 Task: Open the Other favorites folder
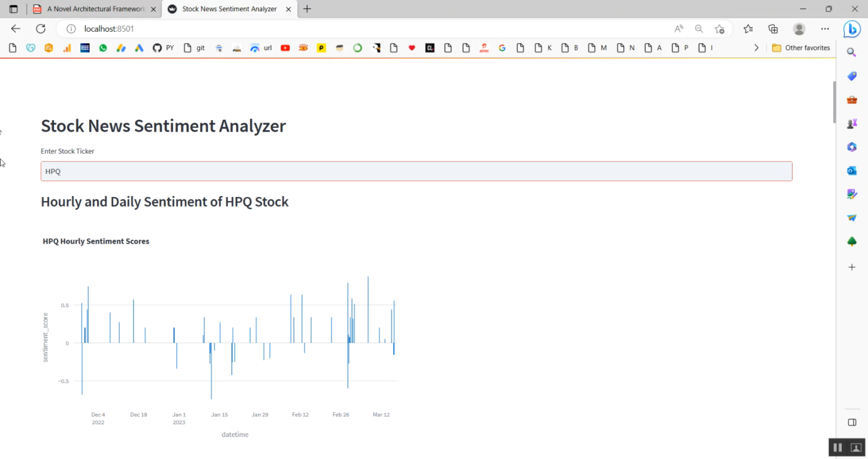801,48
